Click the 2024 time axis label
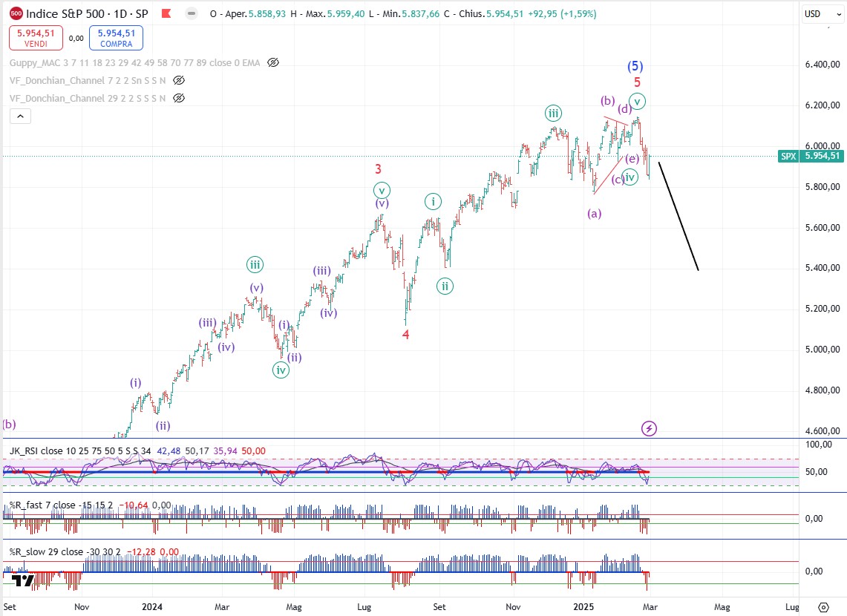This screenshot has height=616, width=847. [151, 607]
